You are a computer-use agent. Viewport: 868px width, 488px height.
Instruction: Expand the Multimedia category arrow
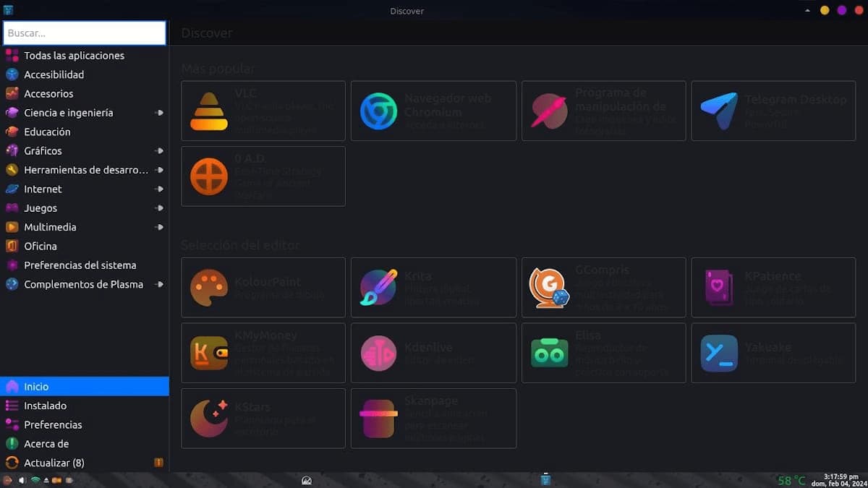(x=159, y=227)
